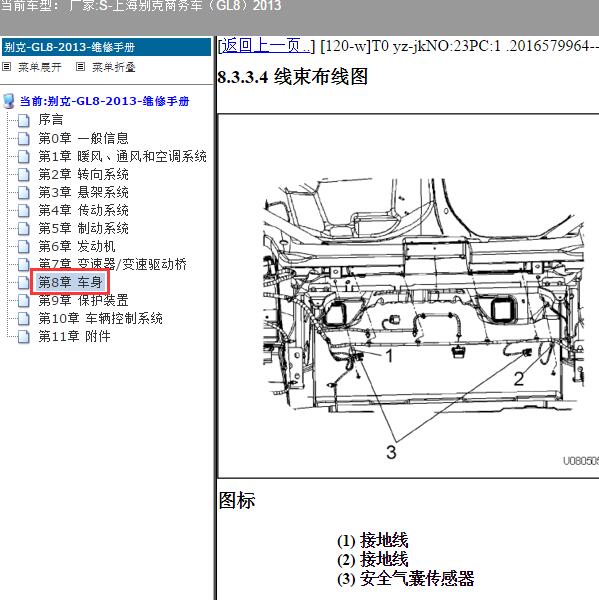599x600 pixels.
Task: Select chapter 第3章 悬架系统
Action: pyautogui.click(x=83, y=192)
